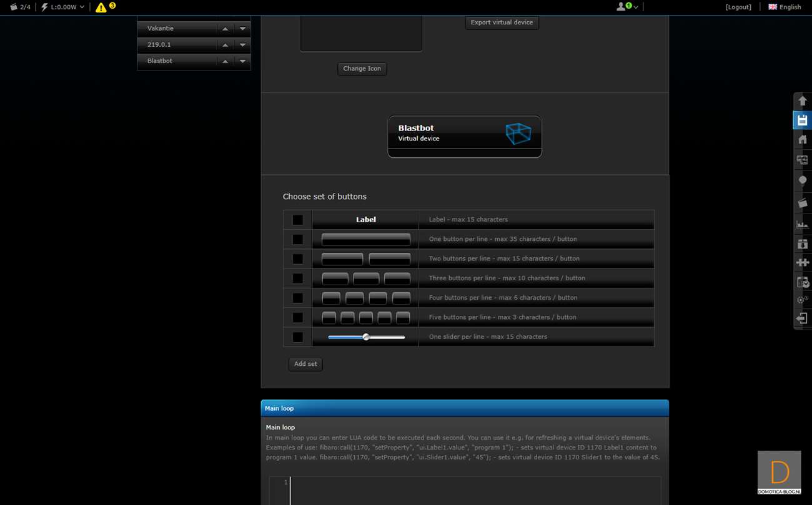Click into the Main loop code editor
This screenshot has height=505, width=812.
coord(475,490)
